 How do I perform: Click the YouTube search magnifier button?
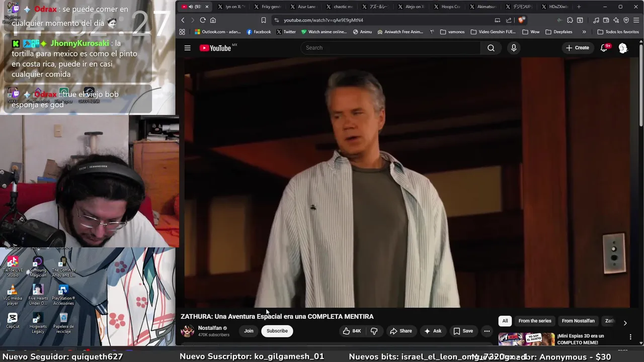[x=491, y=48]
